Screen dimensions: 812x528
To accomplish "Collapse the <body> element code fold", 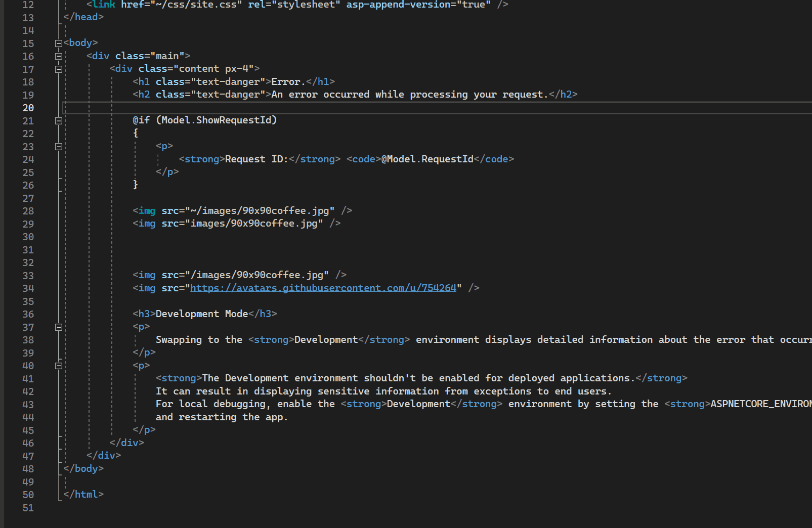I will click(x=58, y=42).
